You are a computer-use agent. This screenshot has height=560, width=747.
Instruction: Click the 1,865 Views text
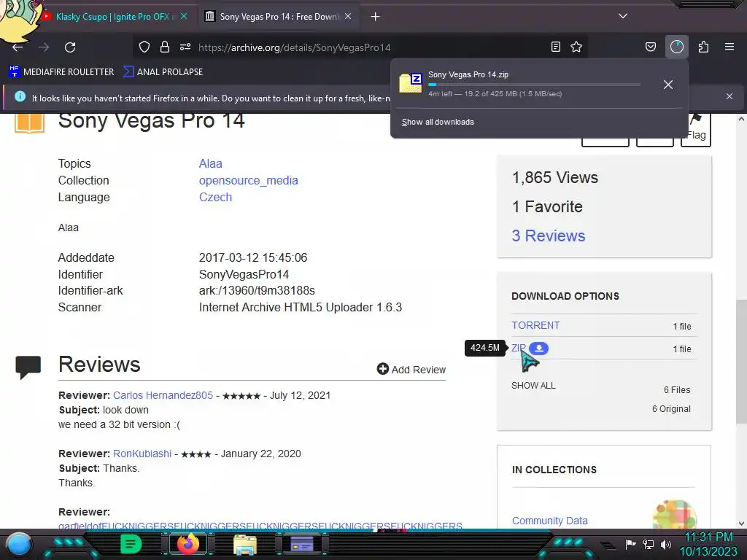(x=555, y=178)
